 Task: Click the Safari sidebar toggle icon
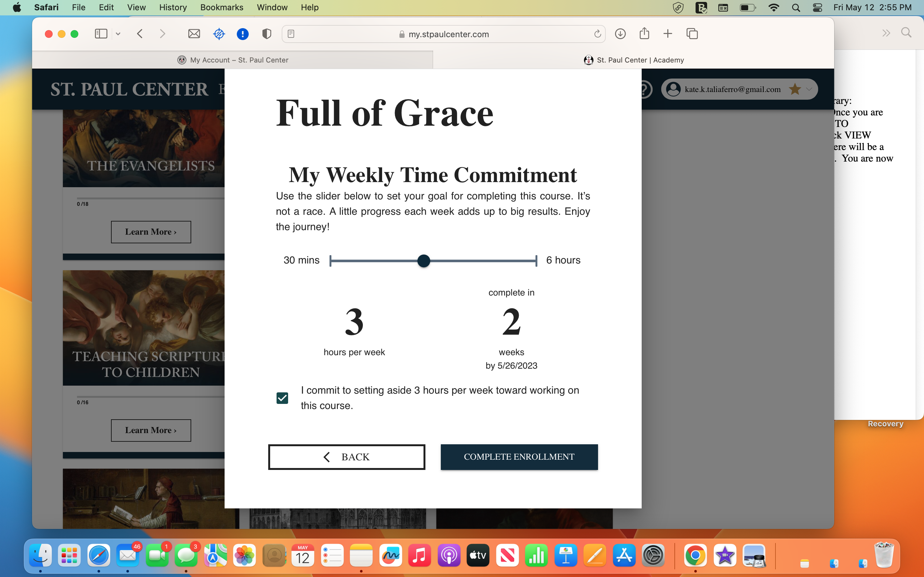101,34
